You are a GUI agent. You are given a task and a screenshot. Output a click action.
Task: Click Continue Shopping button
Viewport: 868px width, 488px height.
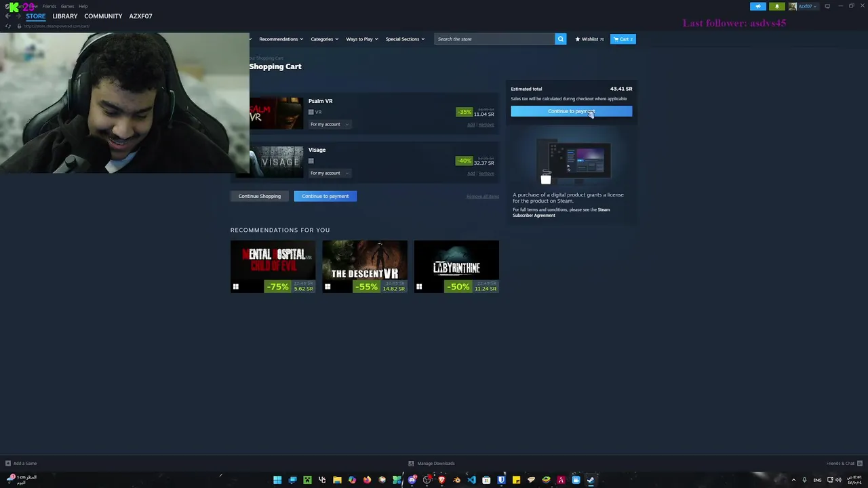(260, 196)
